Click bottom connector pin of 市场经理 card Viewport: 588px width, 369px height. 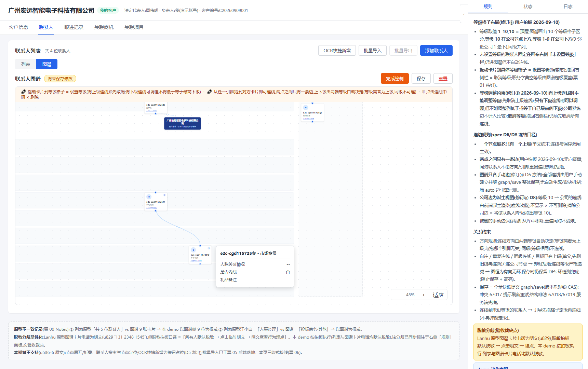pos(156,211)
